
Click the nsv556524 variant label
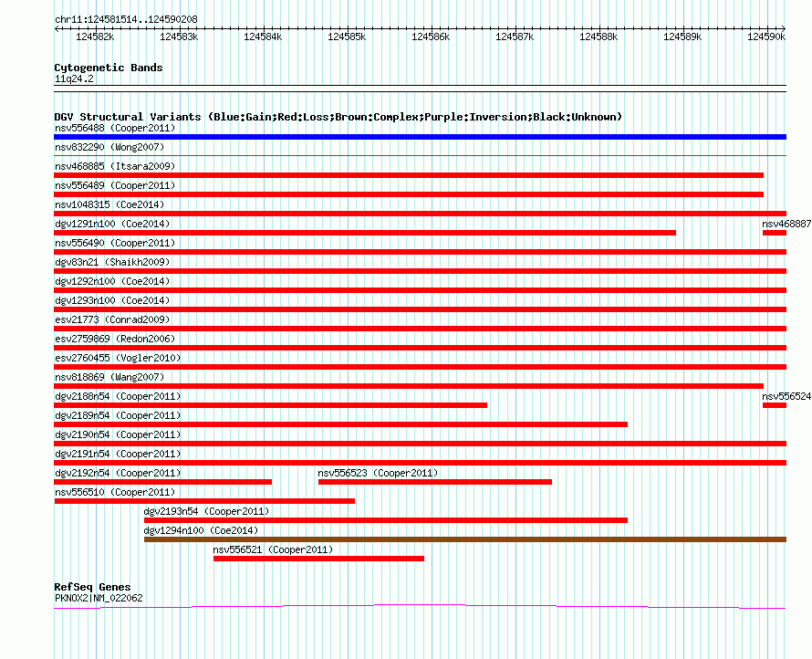(786, 396)
